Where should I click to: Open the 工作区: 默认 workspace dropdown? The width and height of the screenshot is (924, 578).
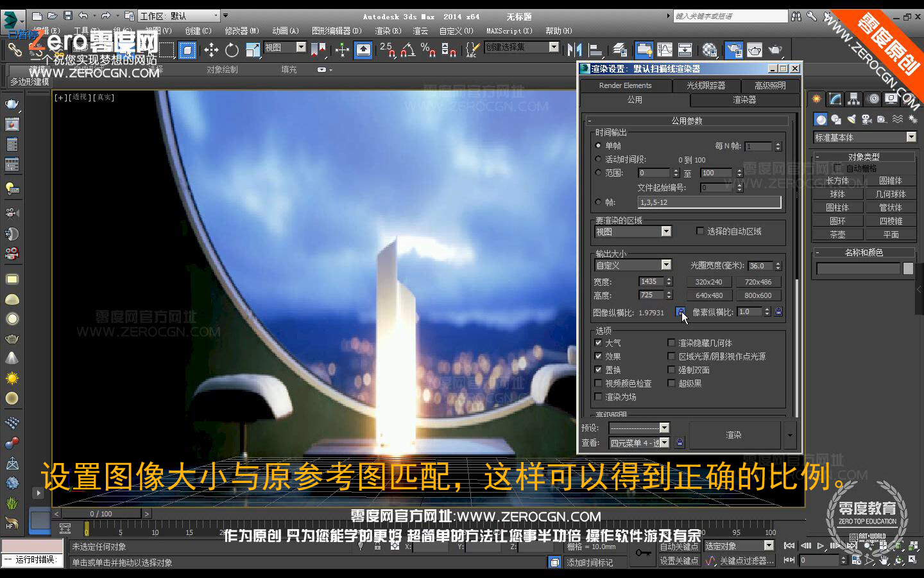179,15
